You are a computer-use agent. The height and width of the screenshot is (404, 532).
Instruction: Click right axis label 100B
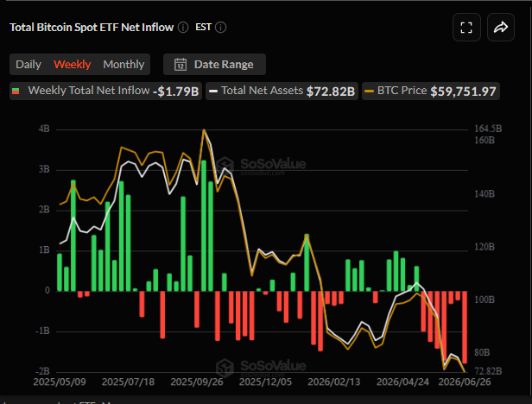click(484, 300)
